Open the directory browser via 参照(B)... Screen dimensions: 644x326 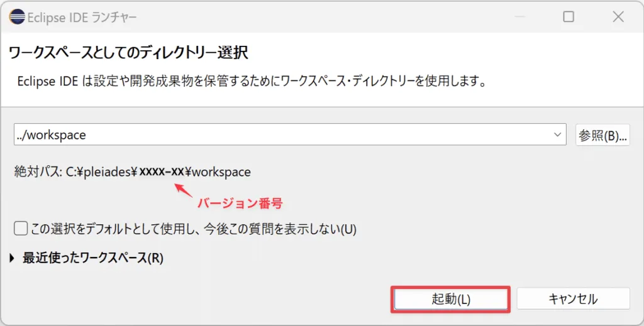(602, 135)
